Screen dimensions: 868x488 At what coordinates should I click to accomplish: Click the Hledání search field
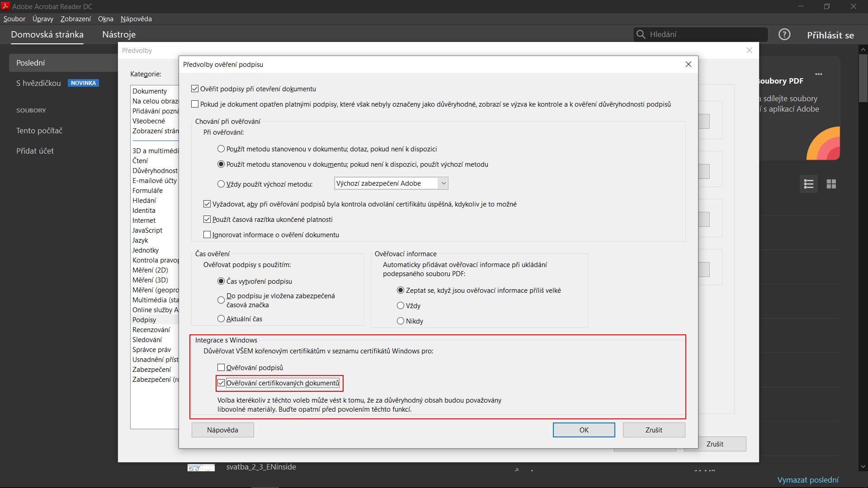pyautogui.click(x=701, y=34)
